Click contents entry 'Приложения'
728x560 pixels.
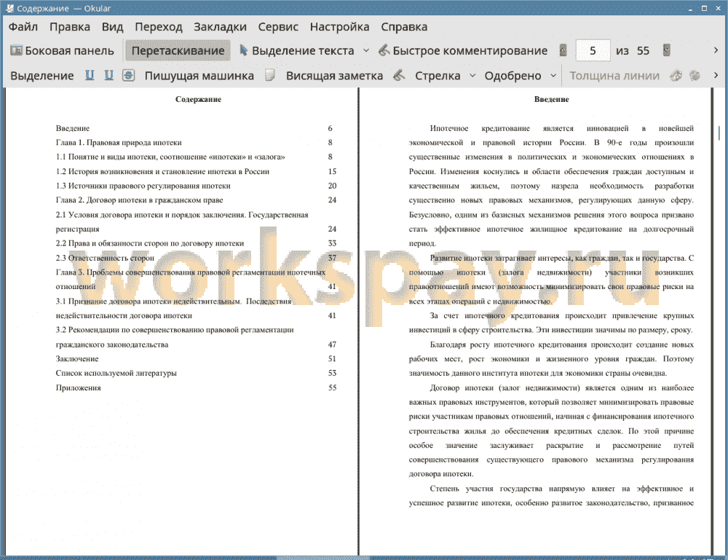click(x=78, y=387)
